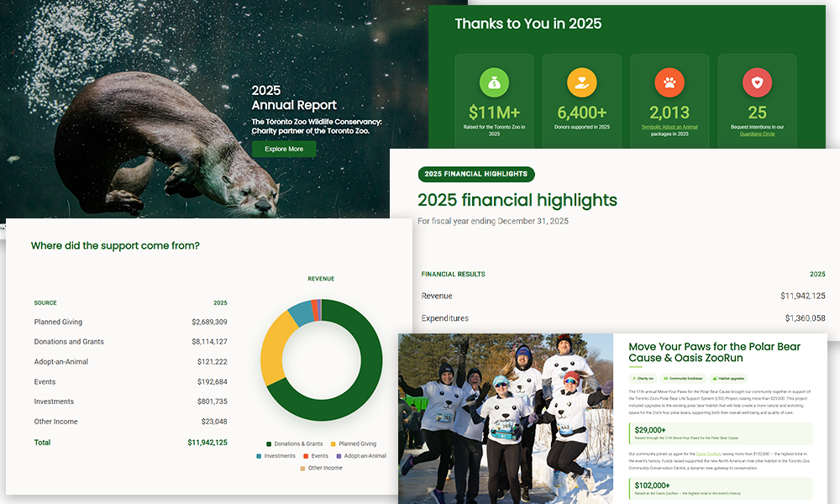Open the Symbolic Adopt an Animal link
840x504 pixels.
pos(669,127)
